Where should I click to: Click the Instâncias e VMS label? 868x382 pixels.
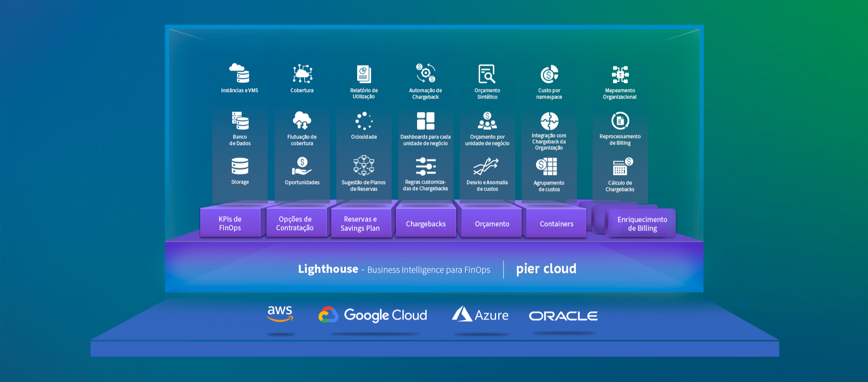click(x=240, y=90)
